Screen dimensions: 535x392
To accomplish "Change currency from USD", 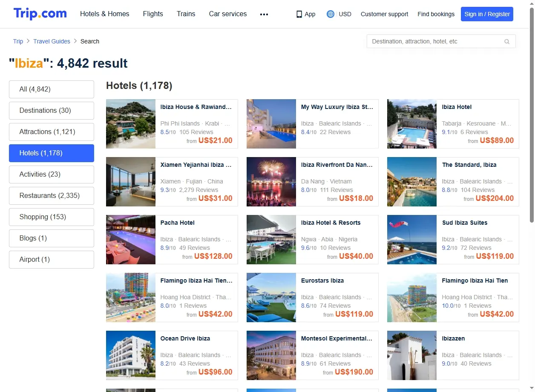I will (x=345, y=14).
